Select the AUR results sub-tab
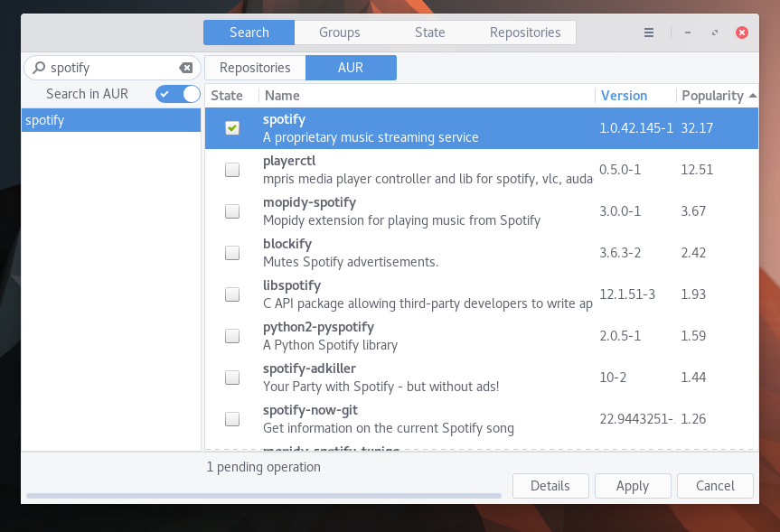Screen dimensions: 780x532 (351, 68)
